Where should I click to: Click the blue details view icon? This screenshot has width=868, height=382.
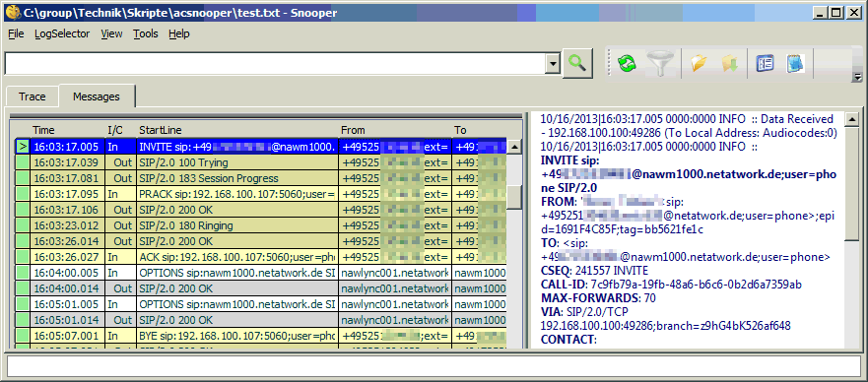pos(765,64)
